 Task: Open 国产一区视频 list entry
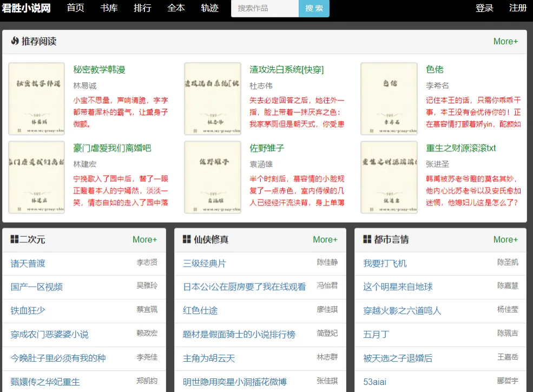37,287
